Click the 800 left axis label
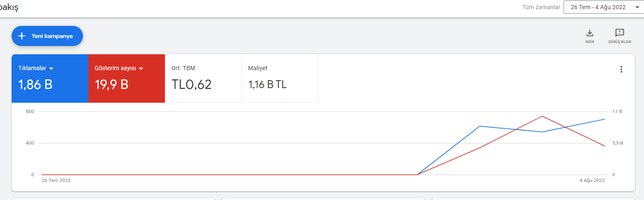 [30, 111]
